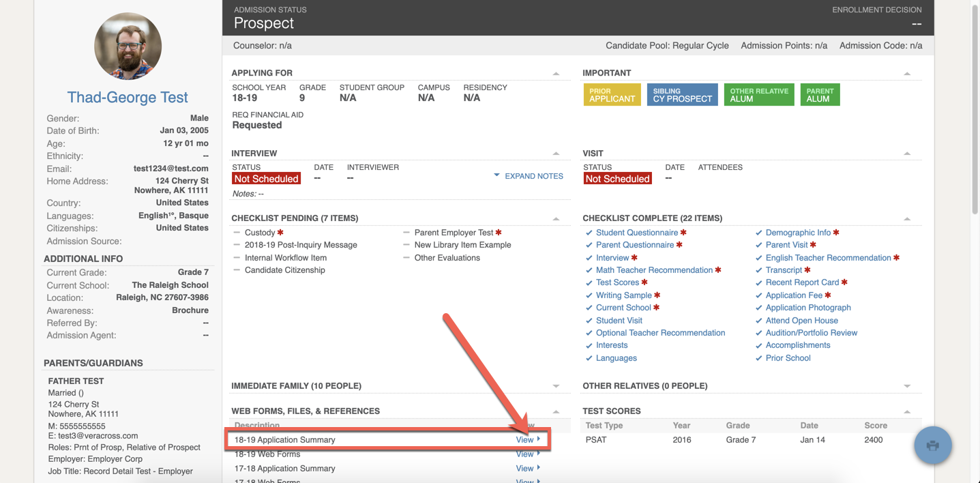Click dash icon beside Parent Employer Test
980x483 pixels.
pyautogui.click(x=406, y=233)
